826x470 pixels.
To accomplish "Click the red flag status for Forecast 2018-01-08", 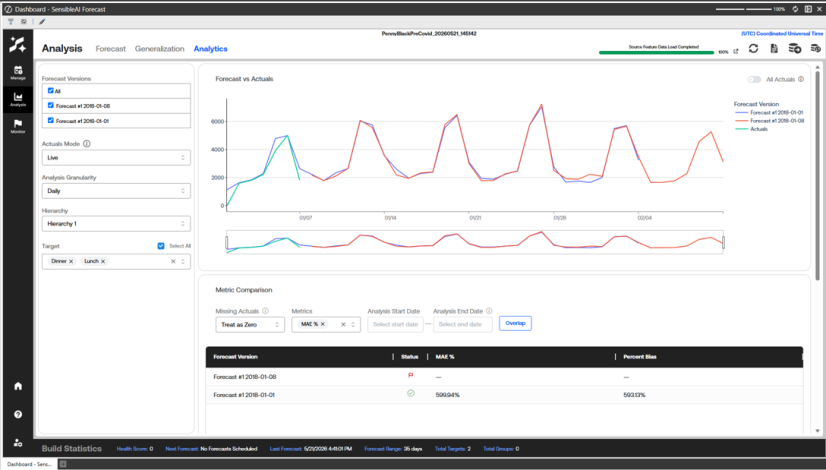I will pos(410,376).
